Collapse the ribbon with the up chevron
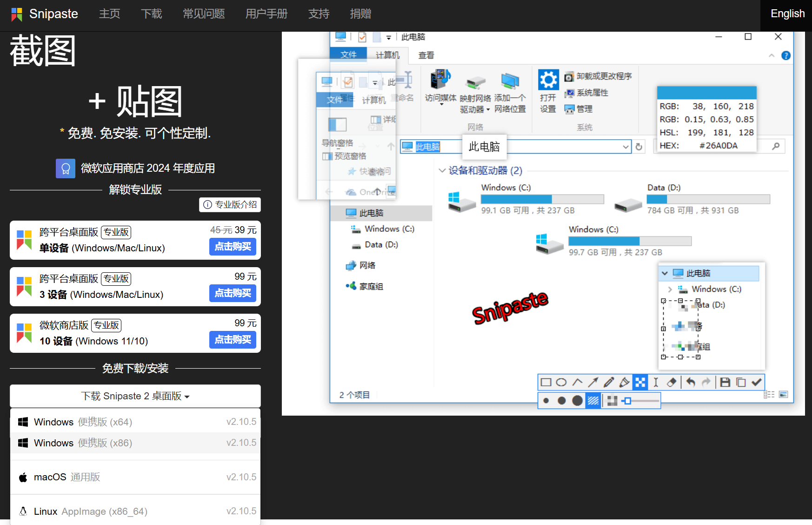This screenshot has height=525, width=812. point(772,56)
